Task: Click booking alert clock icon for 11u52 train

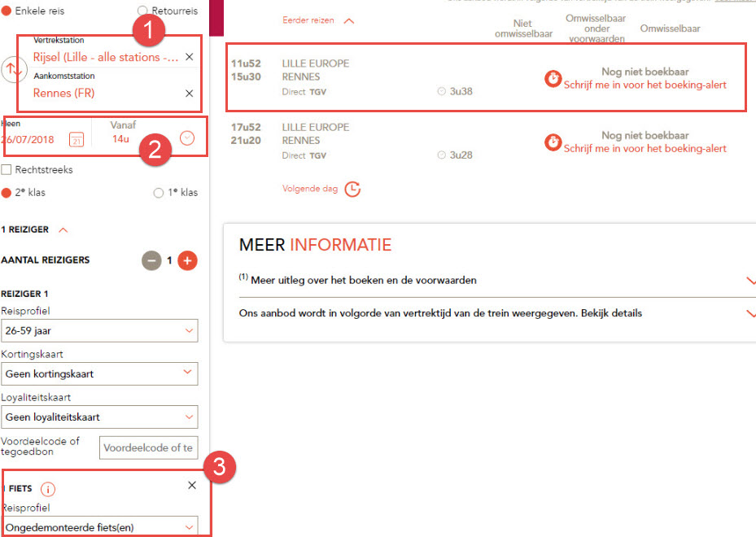Action: (x=553, y=78)
